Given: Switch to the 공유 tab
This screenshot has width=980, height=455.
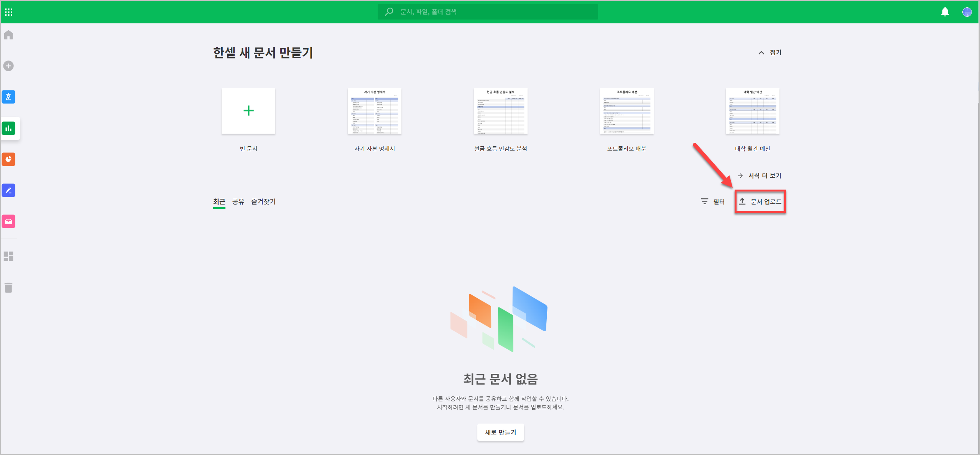Looking at the screenshot, I should (x=238, y=201).
